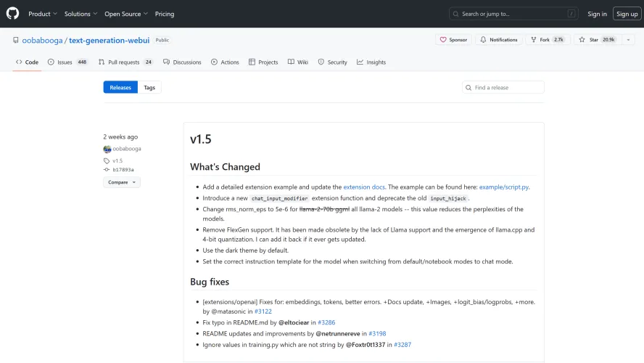Open the example/script.py link
Viewport: 644px width, 363px height.
[504, 187]
